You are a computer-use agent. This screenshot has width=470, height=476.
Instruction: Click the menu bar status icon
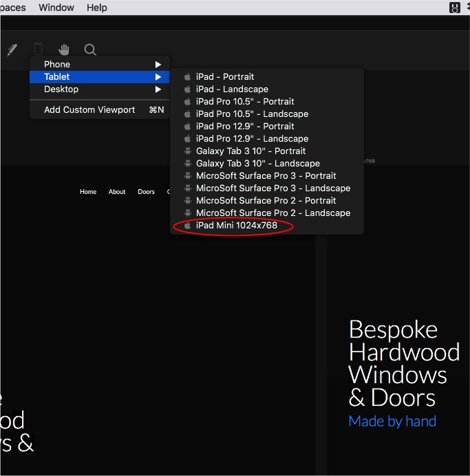click(x=455, y=8)
